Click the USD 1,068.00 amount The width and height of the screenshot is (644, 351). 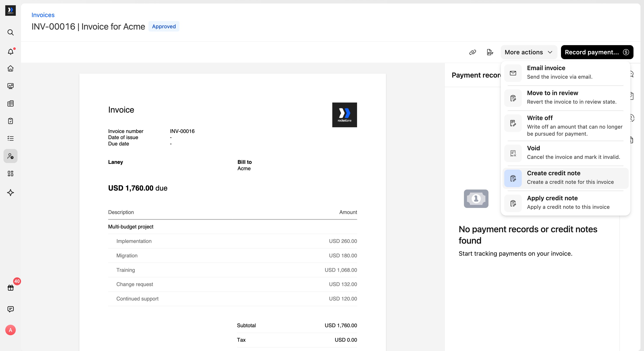click(341, 270)
